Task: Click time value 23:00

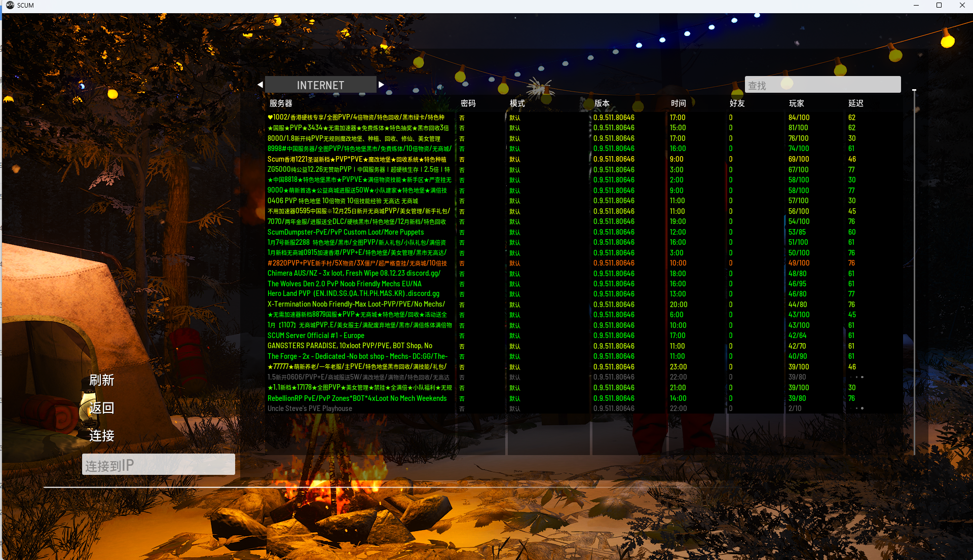Action: click(679, 367)
